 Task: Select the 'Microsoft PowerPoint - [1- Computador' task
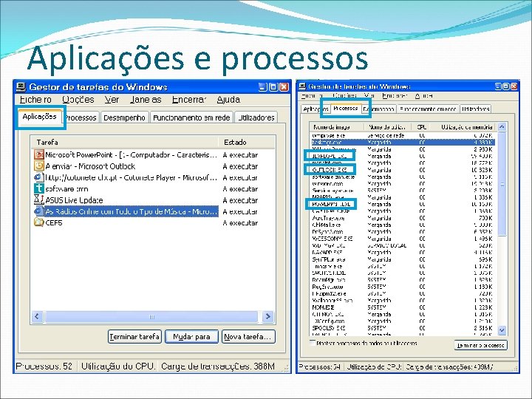pyautogui.click(x=131, y=154)
